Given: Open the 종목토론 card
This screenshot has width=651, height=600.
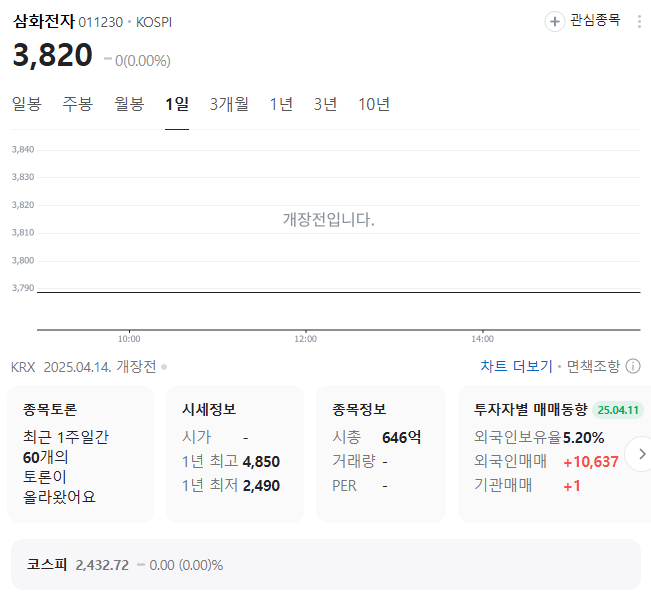Looking at the screenshot, I should point(81,454).
